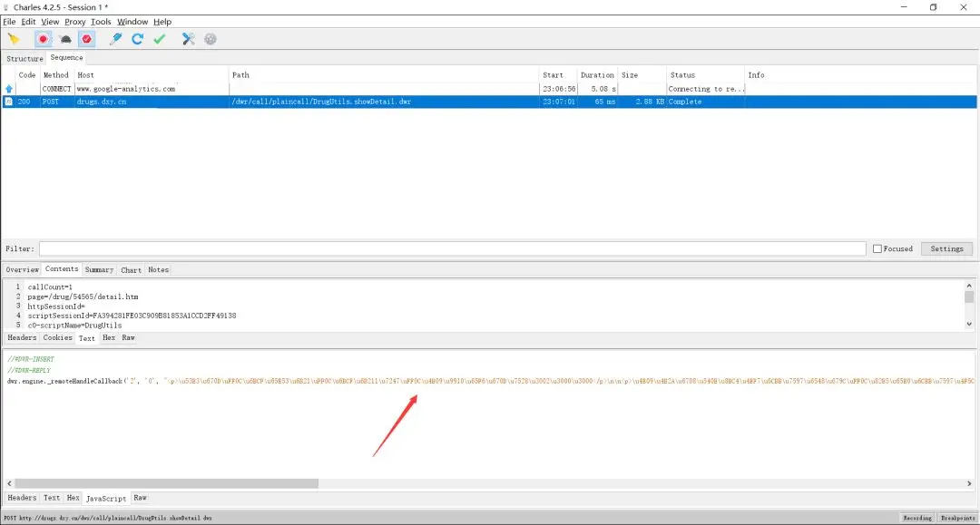
Task: Click the scriptSessionId line in request body
Action: (x=132, y=316)
